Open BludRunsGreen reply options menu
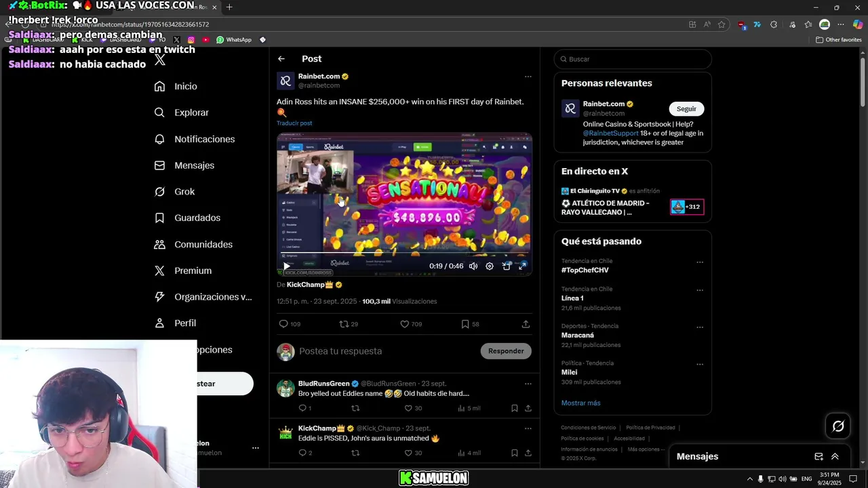Viewport: 868px width, 488px height. 528,384
